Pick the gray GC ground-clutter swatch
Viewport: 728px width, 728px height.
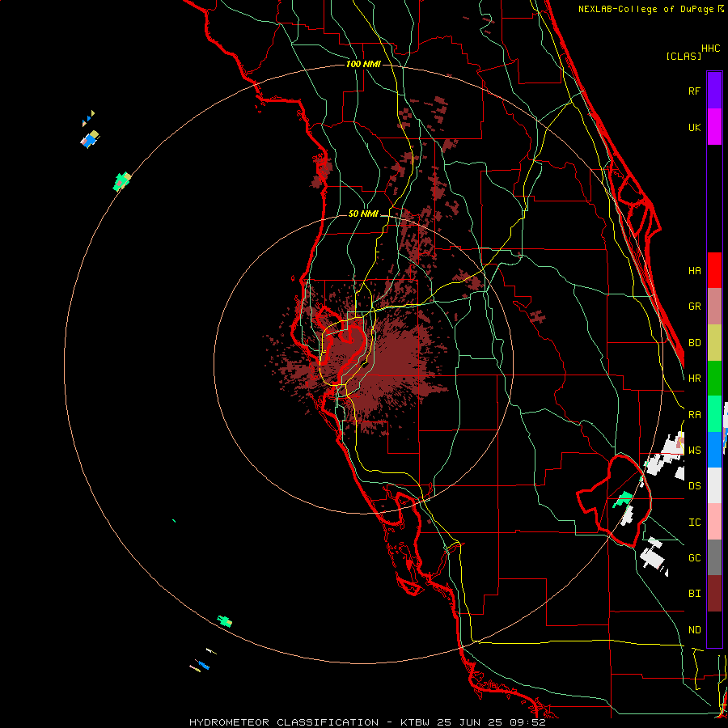714,557
